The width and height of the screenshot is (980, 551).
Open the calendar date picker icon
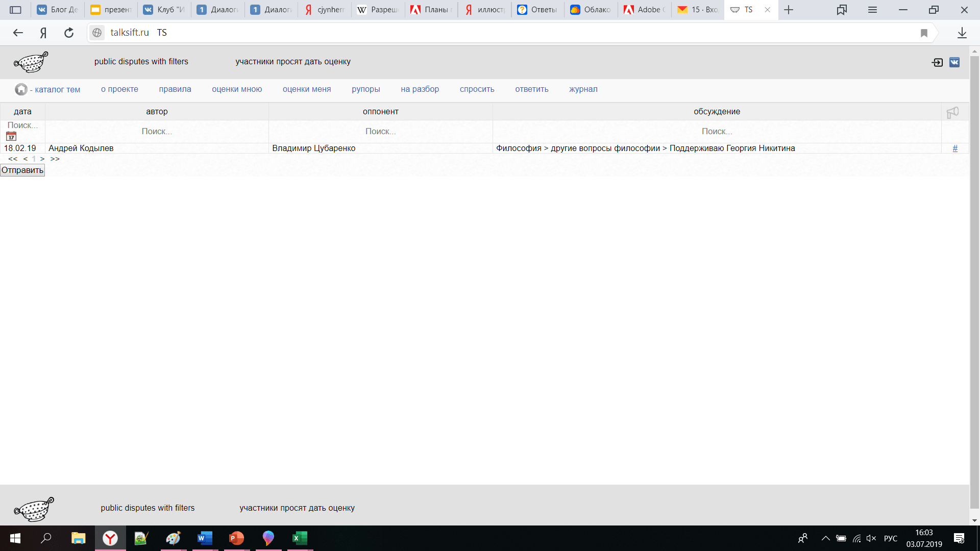(11, 136)
